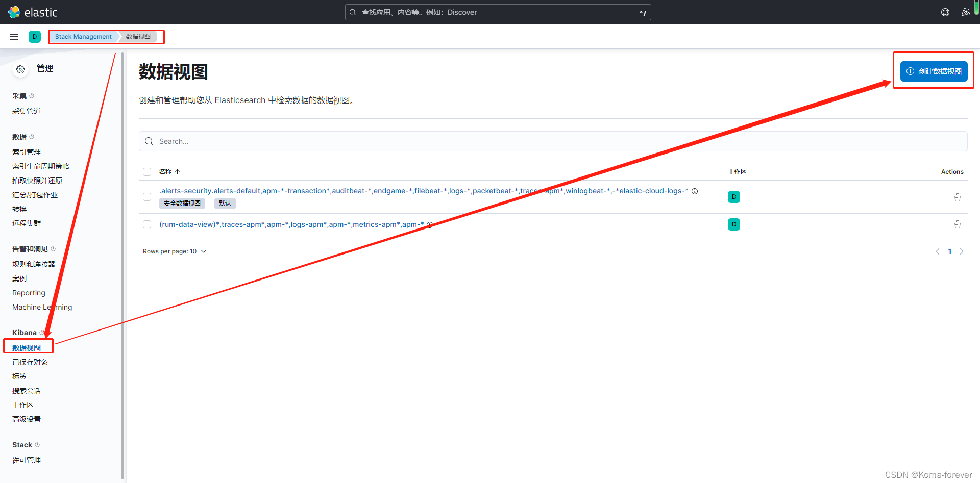Screen dimensions: 980x483
Task: Select 数据视图 in Kibana sidebar section
Action: tap(27, 348)
